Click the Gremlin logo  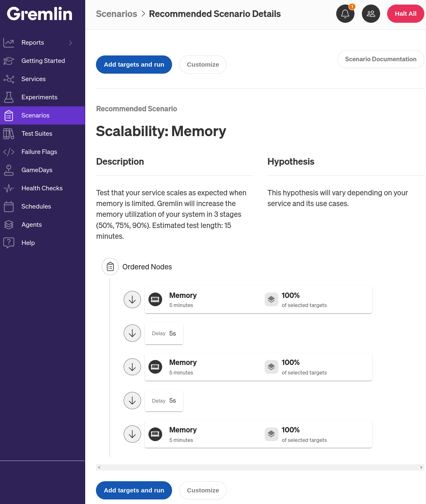pyautogui.click(x=40, y=14)
